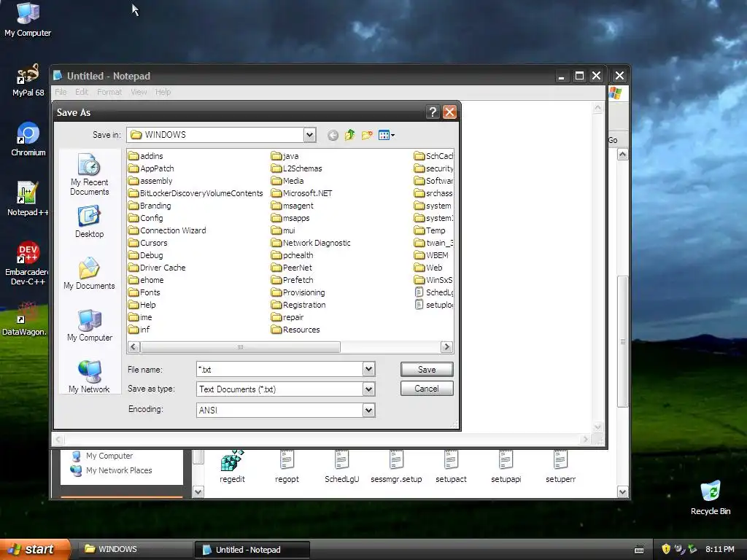The width and height of the screenshot is (747, 560).
Task: Click the taskbar clock showing 8:11 PM
Action: coord(720,549)
